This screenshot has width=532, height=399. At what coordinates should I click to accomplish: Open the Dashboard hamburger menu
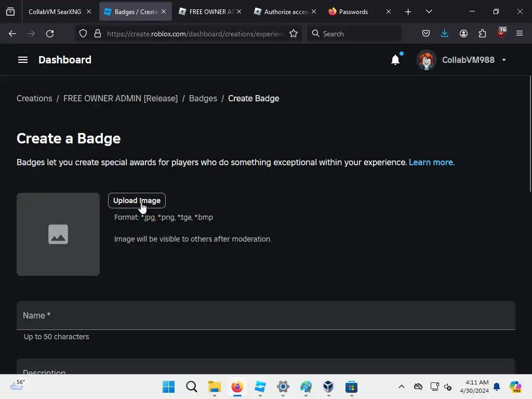[x=23, y=60]
